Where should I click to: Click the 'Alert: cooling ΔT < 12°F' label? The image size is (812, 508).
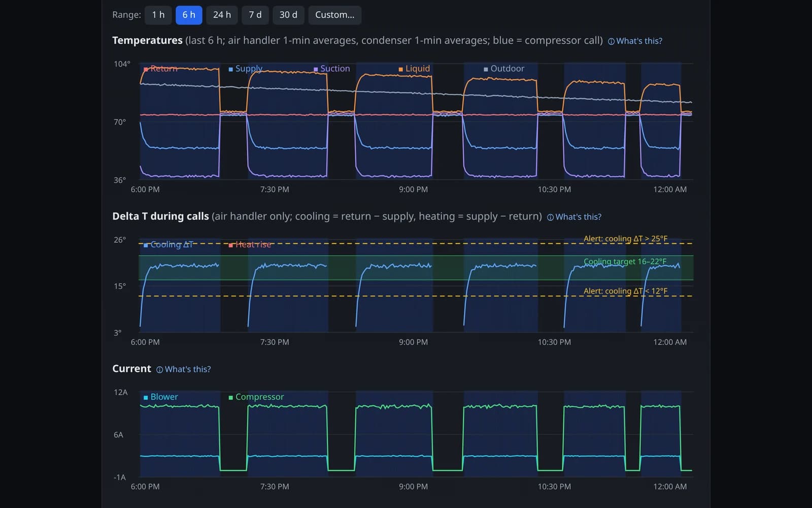(625, 291)
